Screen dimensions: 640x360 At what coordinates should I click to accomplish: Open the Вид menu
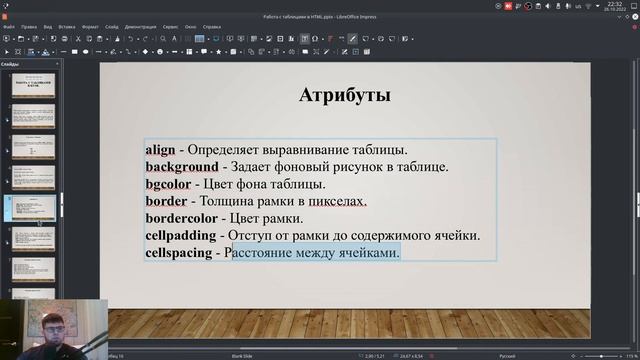coord(48,27)
